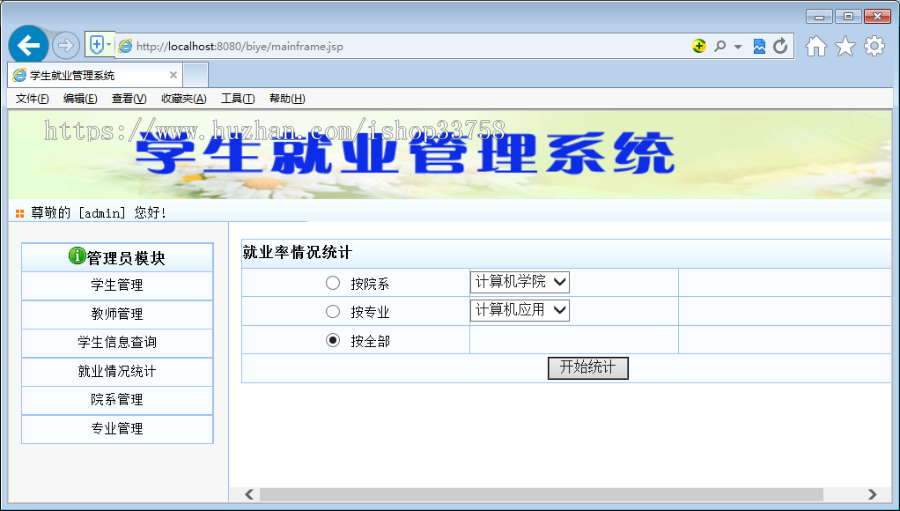Viewport: 900px width, 511px height.
Task: Open 就业情况统计 in the sidebar
Action: 117,371
